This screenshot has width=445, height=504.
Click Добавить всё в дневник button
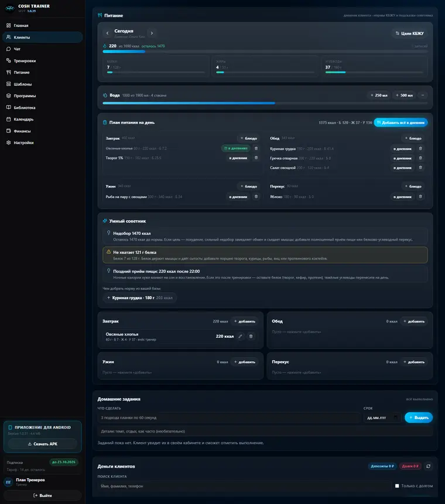[x=400, y=122]
